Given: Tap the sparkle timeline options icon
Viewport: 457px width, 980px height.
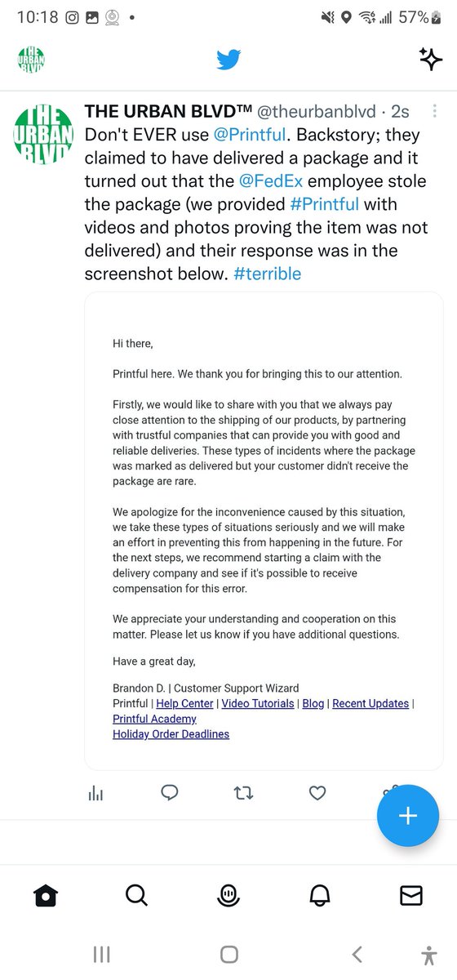Looking at the screenshot, I should coord(430,59).
